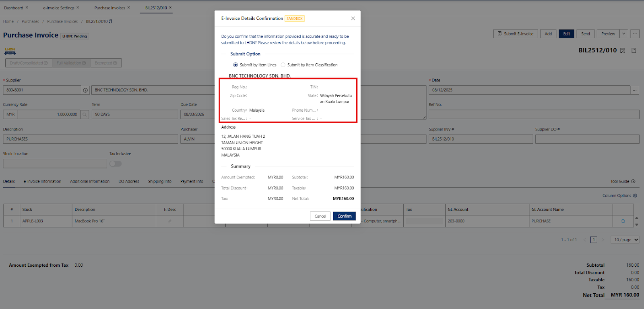Switch to the e-Invoice Settings tab
This screenshot has height=309, width=644.
point(59,8)
